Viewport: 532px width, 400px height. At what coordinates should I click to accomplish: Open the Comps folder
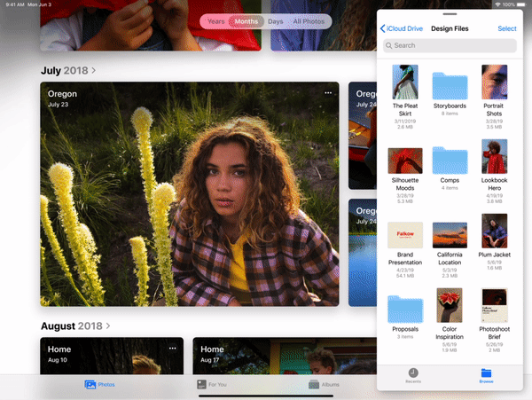[x=450, y=161]
